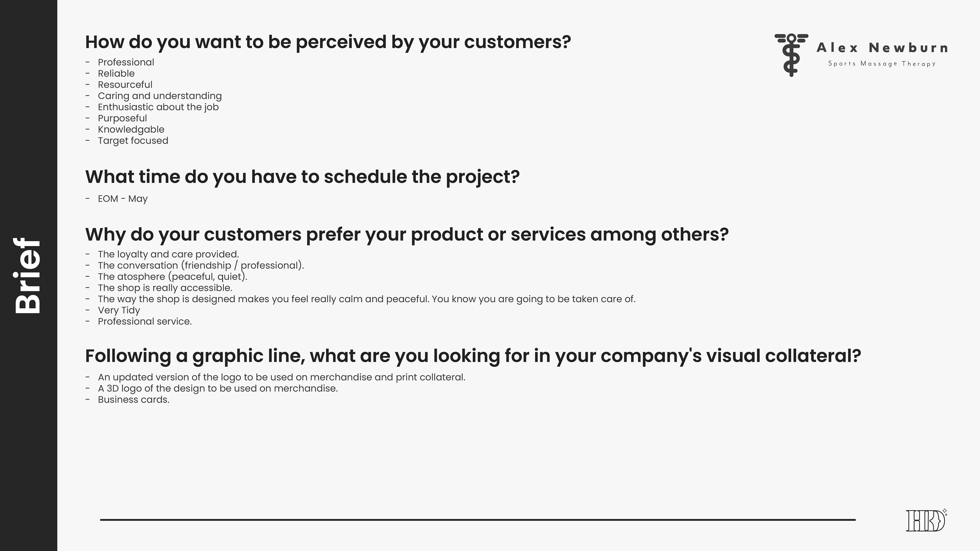Click the Knowledgable list entry

(x=131, y=129)
